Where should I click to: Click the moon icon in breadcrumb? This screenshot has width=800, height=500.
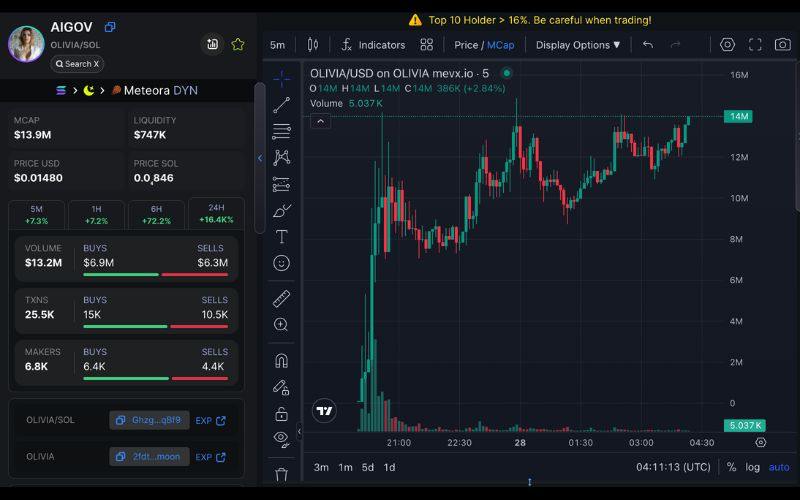(x=89, y=91)
